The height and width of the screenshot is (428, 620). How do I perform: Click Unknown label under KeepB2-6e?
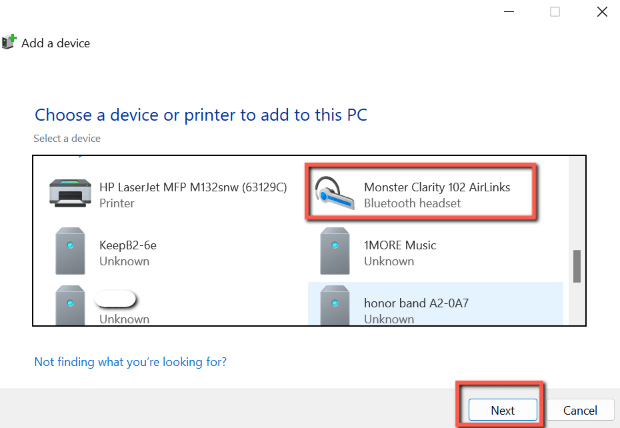pos(124,261)
